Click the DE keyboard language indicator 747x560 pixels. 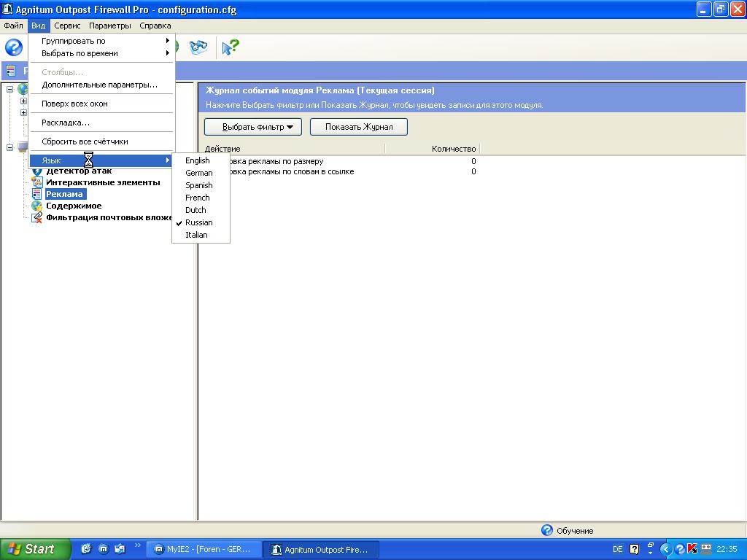(x=617, y=549)
